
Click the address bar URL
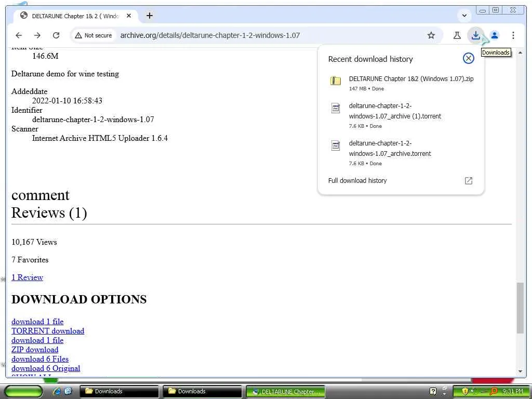(x=210, y=35)
